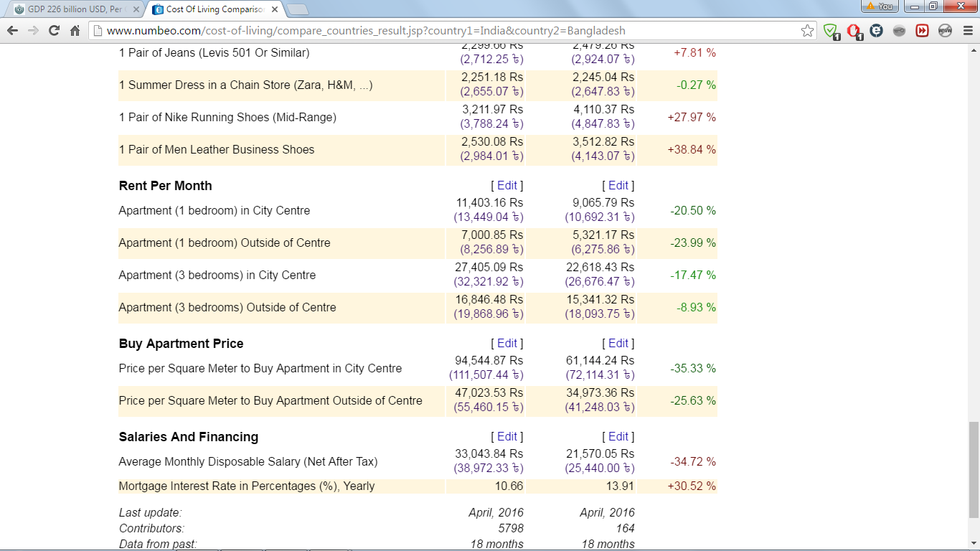
Task: Edit India's Buy Apartment Price values
Action: [507, 343]
